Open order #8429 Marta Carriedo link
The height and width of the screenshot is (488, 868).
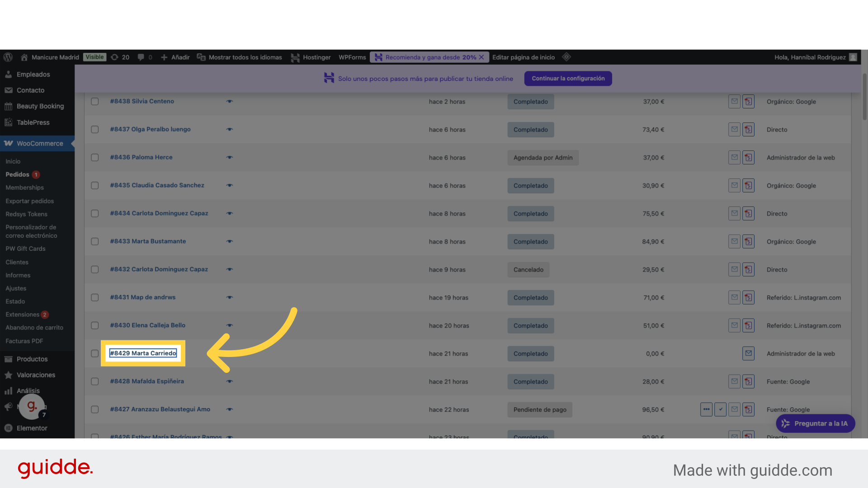[143, 353]
